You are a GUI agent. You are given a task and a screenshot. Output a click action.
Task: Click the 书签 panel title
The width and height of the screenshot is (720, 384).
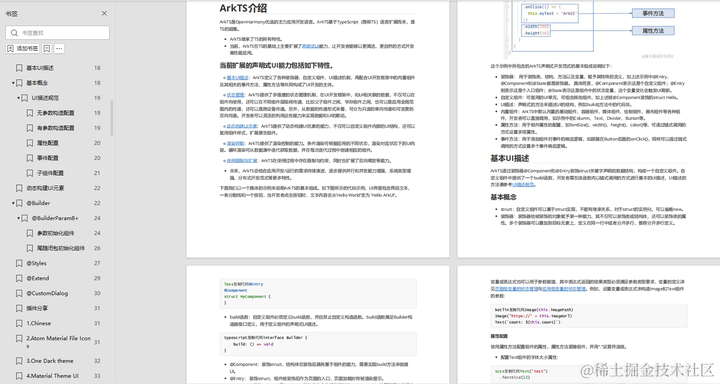point(11,14)
